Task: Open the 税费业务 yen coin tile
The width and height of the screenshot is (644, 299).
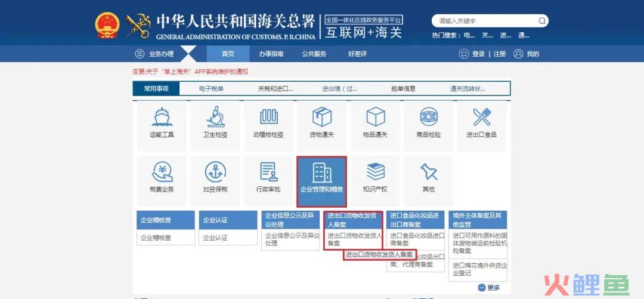Action: 162,181
